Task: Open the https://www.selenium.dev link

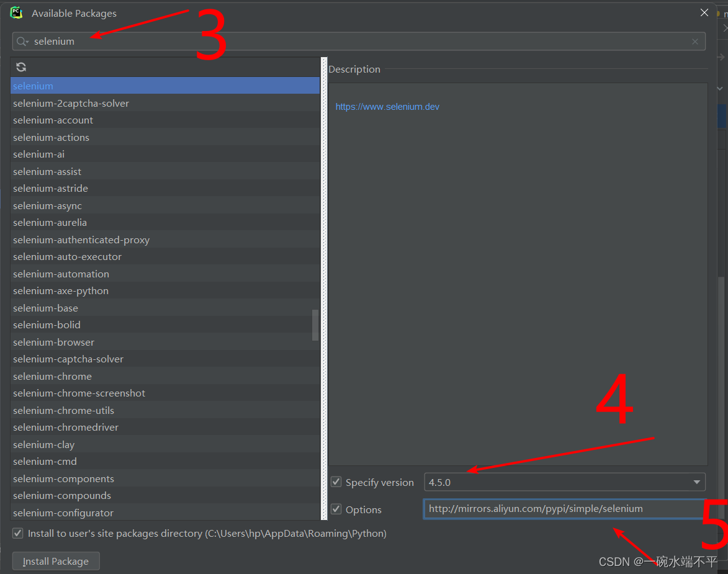Action: 387,107
